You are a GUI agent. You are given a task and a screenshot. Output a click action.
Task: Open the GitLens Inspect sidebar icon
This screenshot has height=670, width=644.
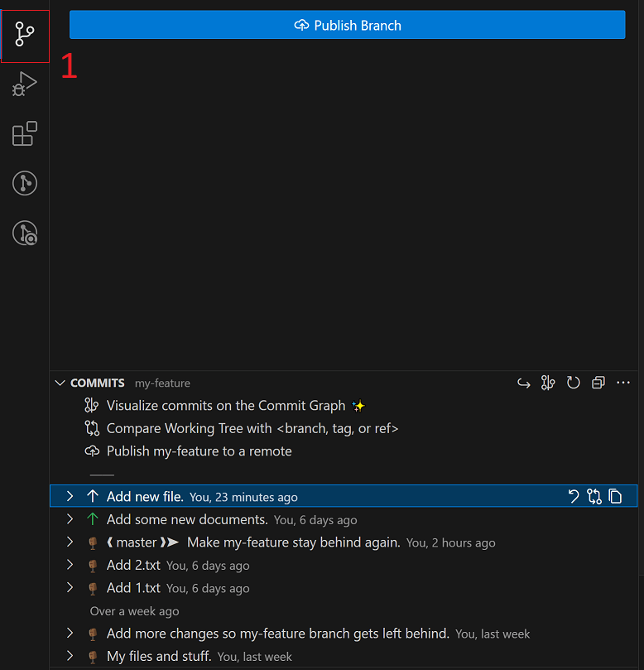pyautogui.click(x=25, y=234)
